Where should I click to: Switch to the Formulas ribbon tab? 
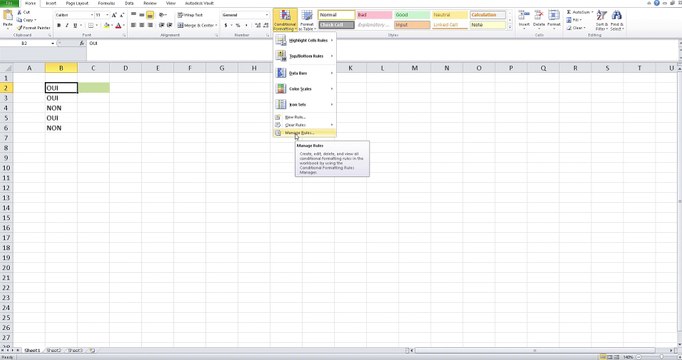click(106, 3)
